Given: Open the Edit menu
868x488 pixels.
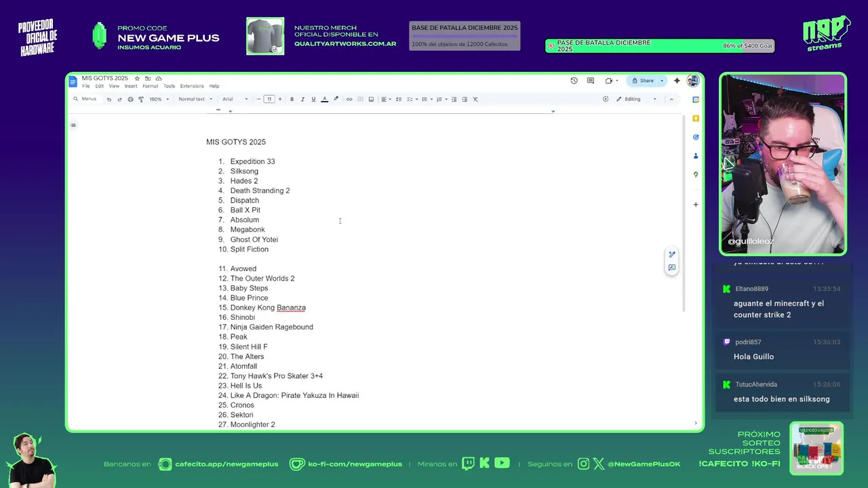Looking at the screenshot, I should tap(100, 86).
